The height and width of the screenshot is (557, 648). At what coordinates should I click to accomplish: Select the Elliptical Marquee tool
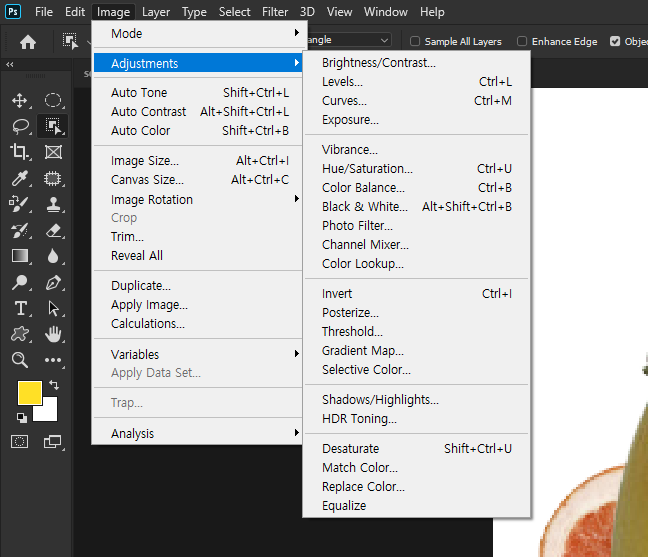coord(53,100)
